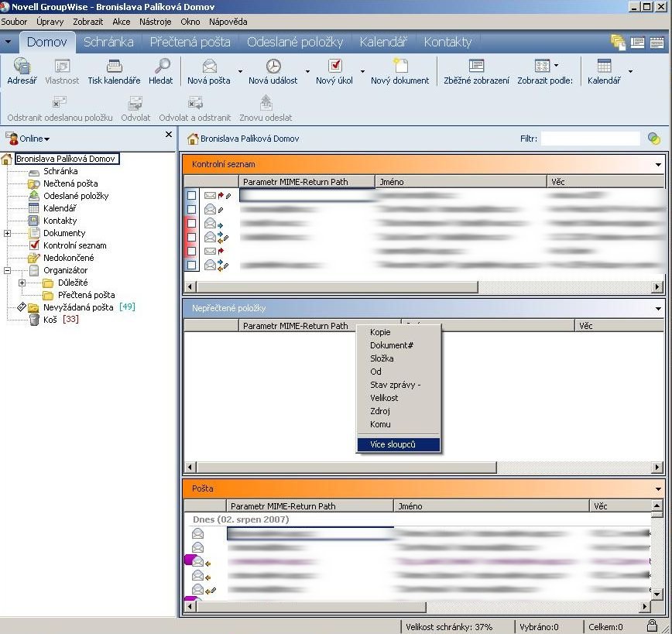Create new task with Nový úkol icon
672x634 pixels.
(x=334, y=66)
